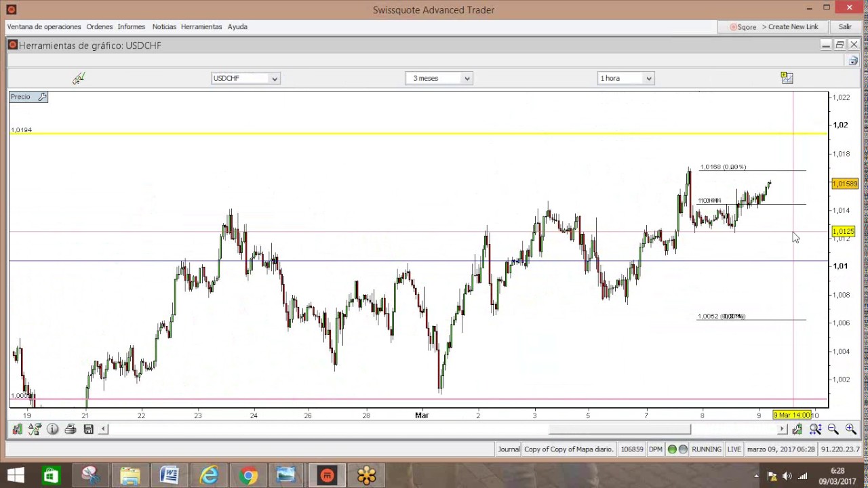Viewport: 868px width, 488px height.
Task: Print the chart with printer icon
Action: [71, 429]
